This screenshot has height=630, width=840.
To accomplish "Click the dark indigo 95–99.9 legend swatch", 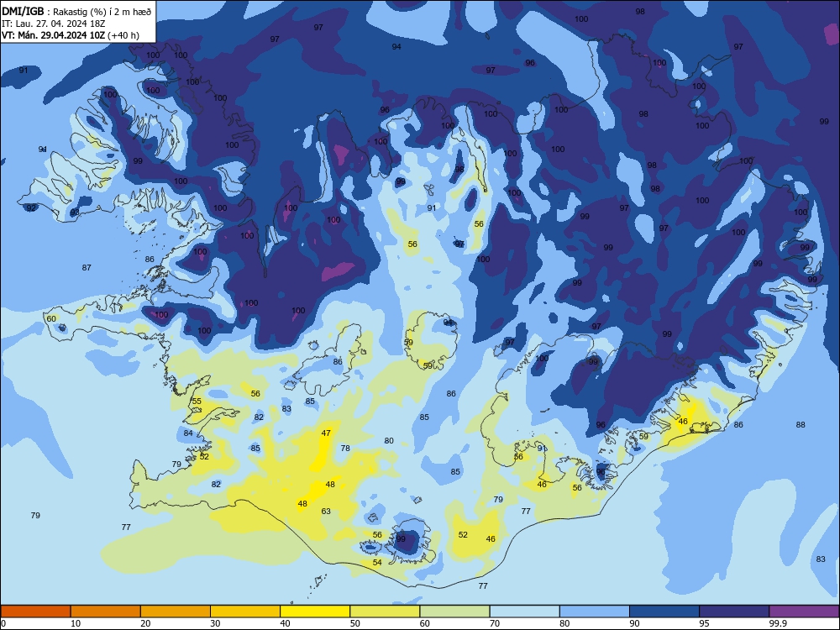I will (x=734, y=612).
